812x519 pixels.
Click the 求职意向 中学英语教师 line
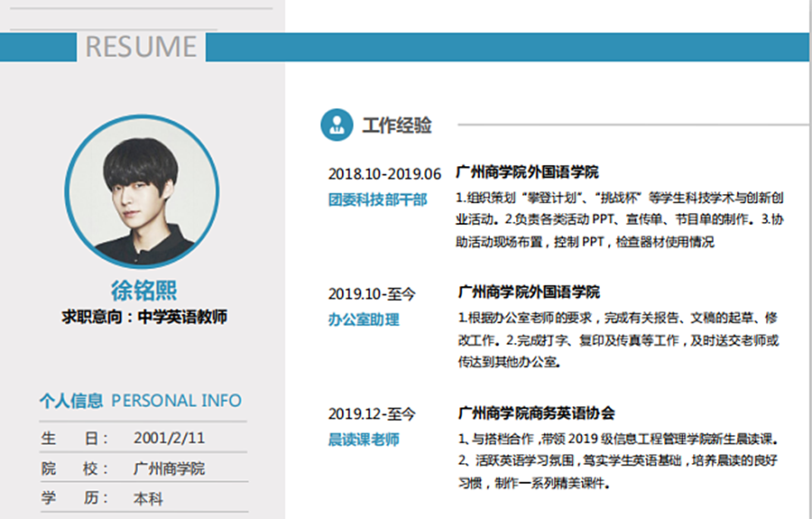(x=143, y=317)
